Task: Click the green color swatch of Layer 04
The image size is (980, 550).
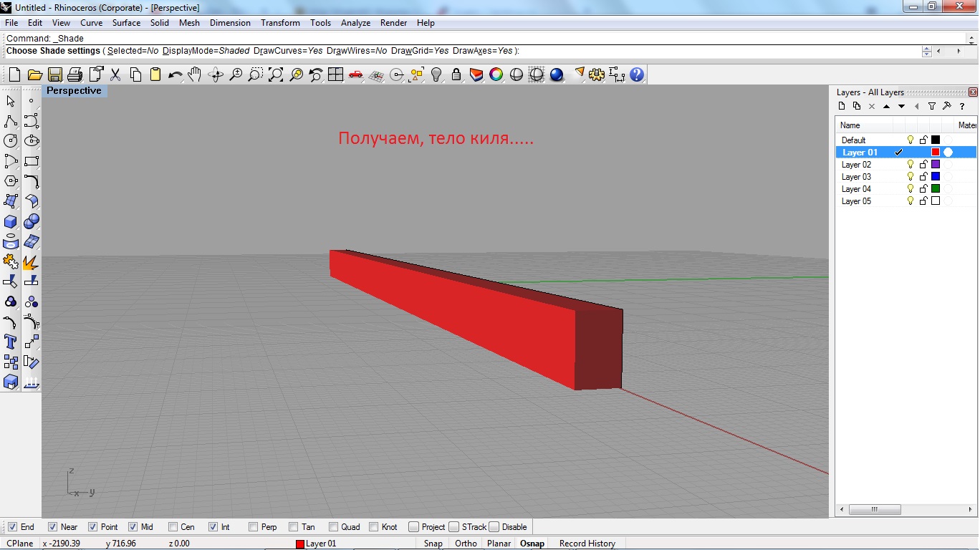Action: click(935, 189)
